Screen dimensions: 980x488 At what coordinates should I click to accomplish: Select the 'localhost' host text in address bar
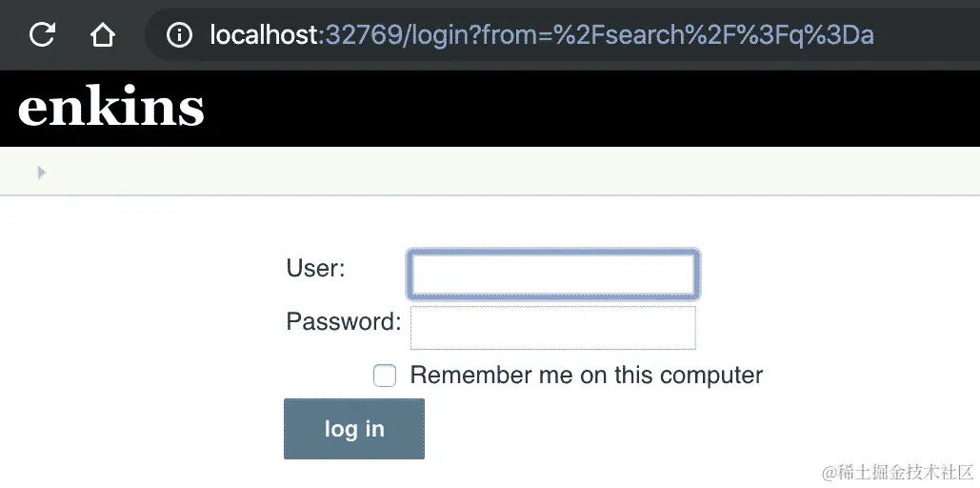pyautogui.click(x=265, y=35)
